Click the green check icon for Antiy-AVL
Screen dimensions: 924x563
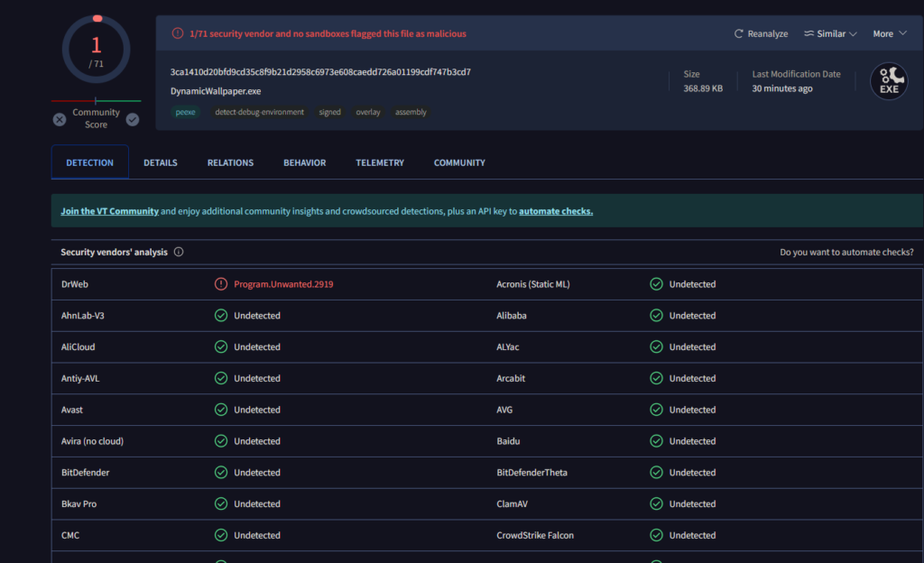pos(221,378)
